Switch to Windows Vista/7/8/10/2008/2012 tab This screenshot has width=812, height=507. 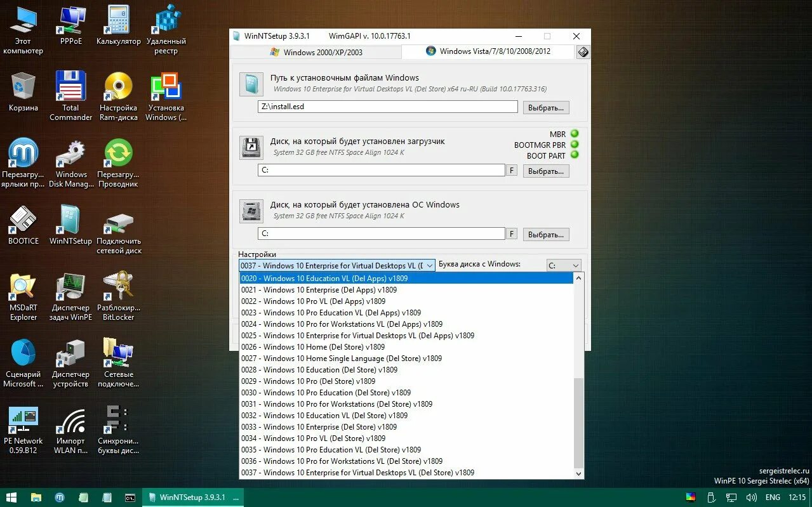[488, 51]
